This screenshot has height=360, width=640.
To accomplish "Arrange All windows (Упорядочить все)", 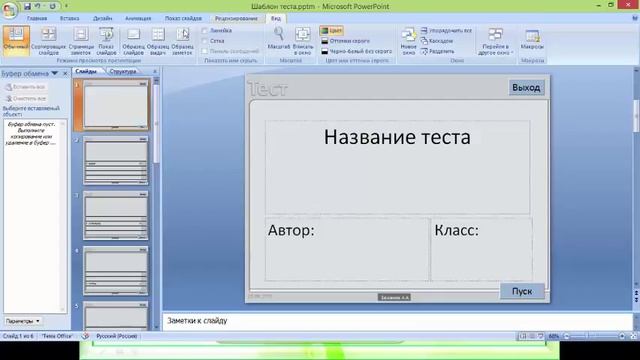I will 446,31.
